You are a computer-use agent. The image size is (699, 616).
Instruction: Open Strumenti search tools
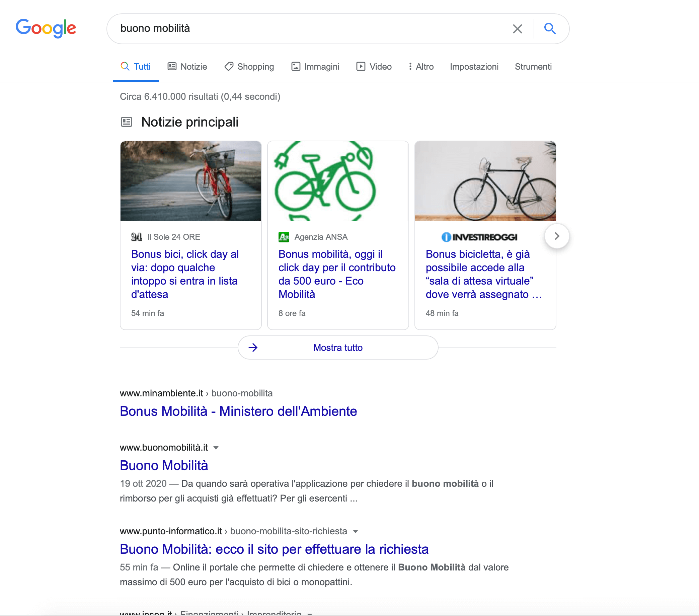[533, 67]
